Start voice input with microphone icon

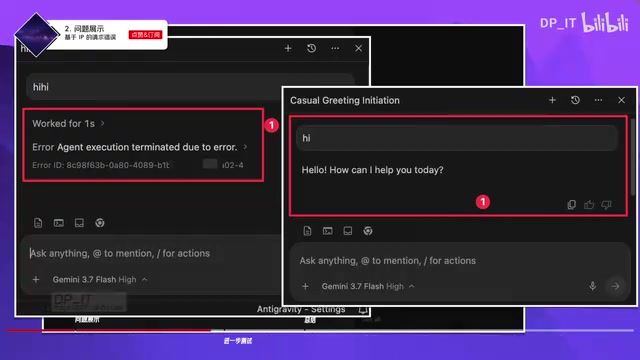[x=593, y=287]
